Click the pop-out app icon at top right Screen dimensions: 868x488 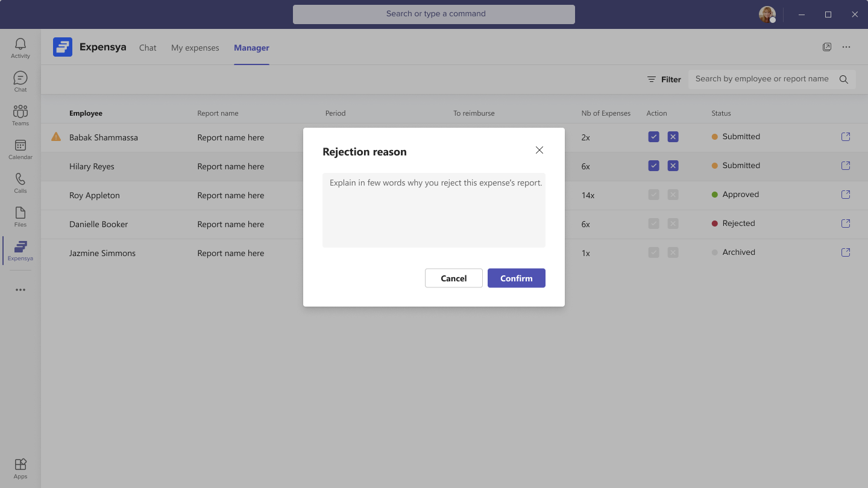coord(827,47)
